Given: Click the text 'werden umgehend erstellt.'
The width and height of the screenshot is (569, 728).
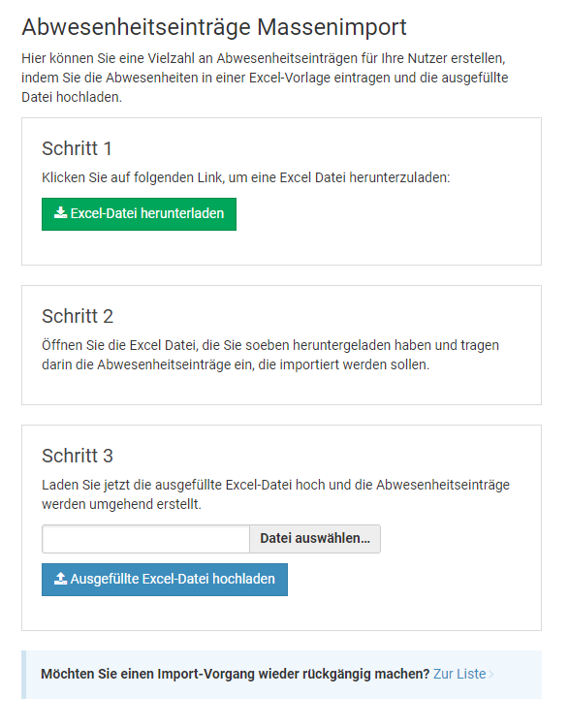Looking at the screenshot, I should pos(121,504).
